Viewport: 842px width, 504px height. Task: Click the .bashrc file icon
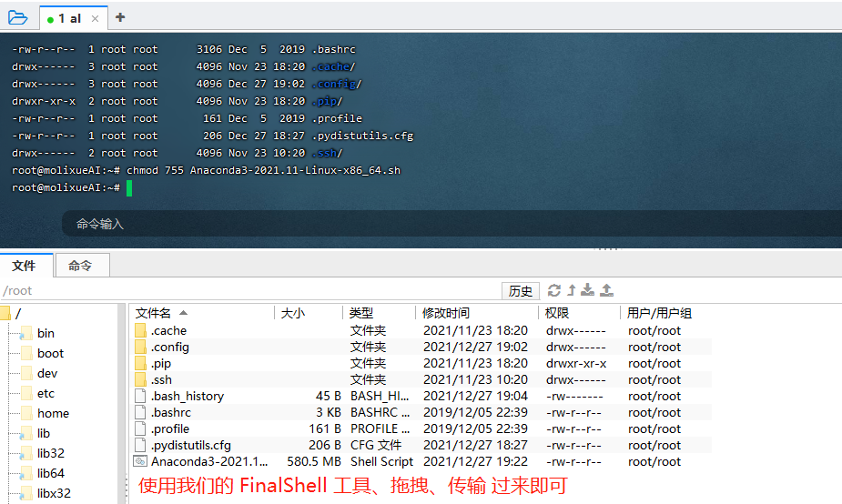pos(140,412)
